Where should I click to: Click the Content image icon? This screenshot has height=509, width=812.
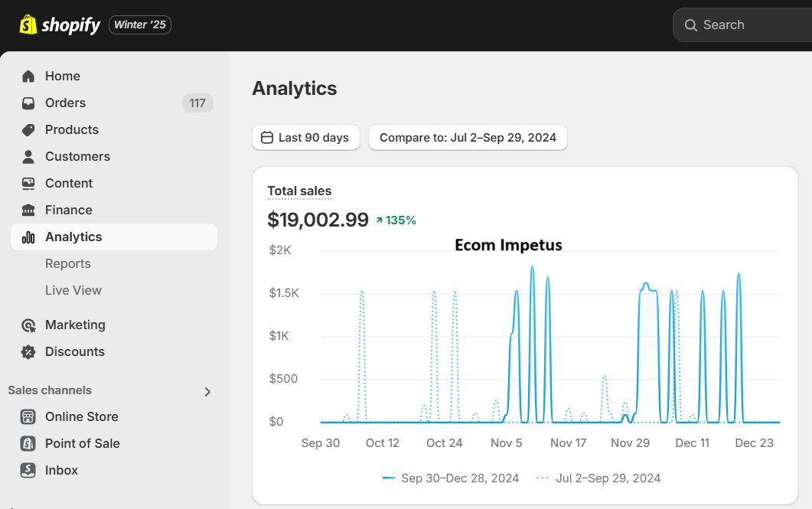[x=28, y=183]
